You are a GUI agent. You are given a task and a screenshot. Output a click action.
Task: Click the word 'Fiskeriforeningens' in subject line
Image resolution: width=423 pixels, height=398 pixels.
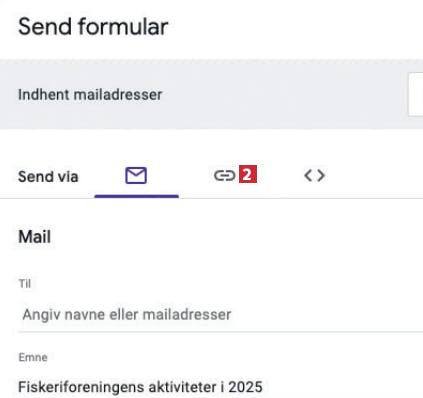click(82, 387)
